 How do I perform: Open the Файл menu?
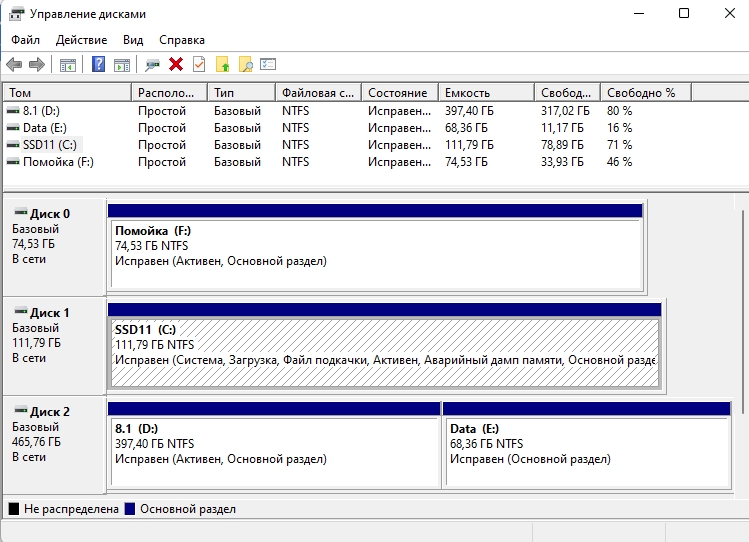coord(25,40)
